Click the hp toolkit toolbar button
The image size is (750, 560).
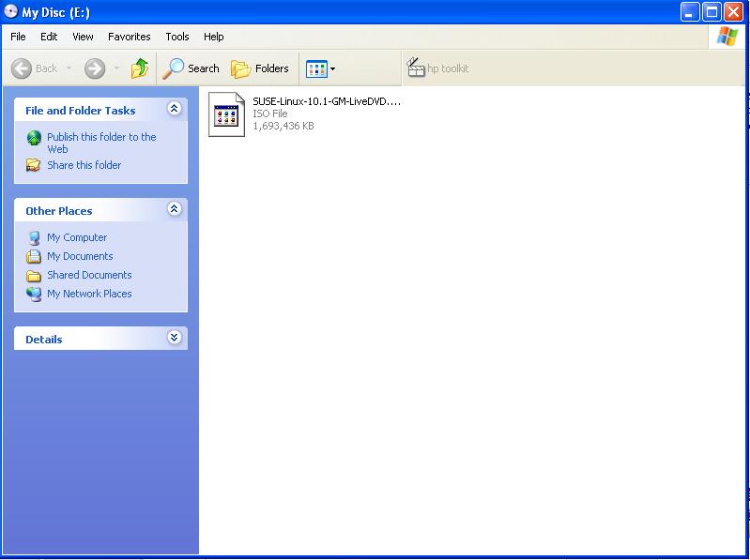[437, 68]
